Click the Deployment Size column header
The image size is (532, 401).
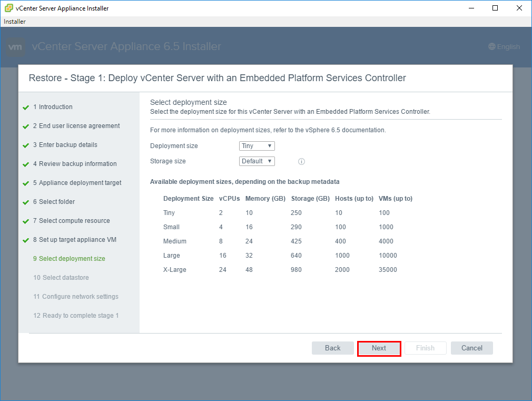(188, 199)
